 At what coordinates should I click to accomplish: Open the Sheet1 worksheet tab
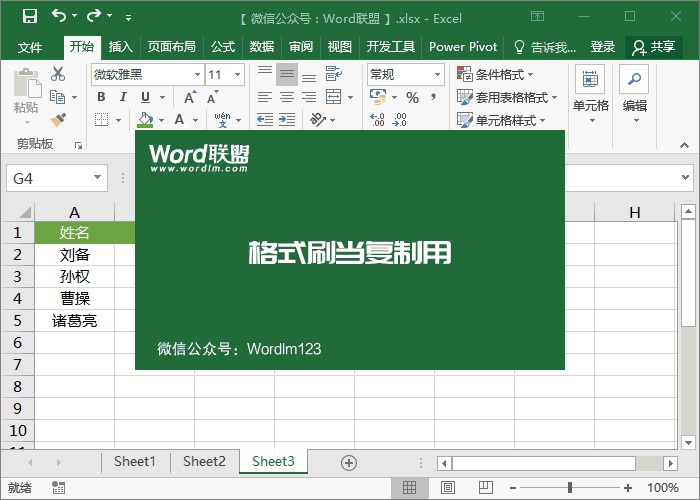tap(135, 461)
